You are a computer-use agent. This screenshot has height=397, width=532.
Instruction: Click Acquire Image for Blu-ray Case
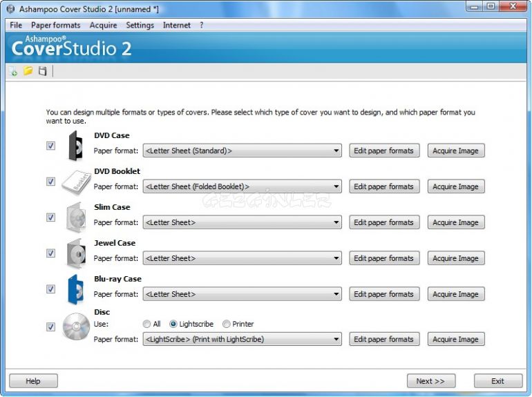tap(456, 294)
